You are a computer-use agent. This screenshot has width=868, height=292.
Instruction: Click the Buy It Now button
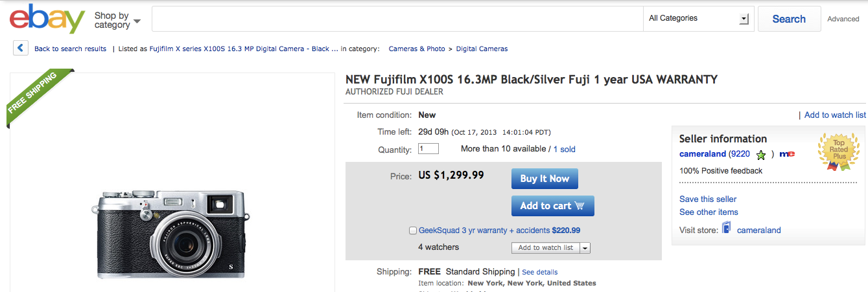tap(545, 179)
